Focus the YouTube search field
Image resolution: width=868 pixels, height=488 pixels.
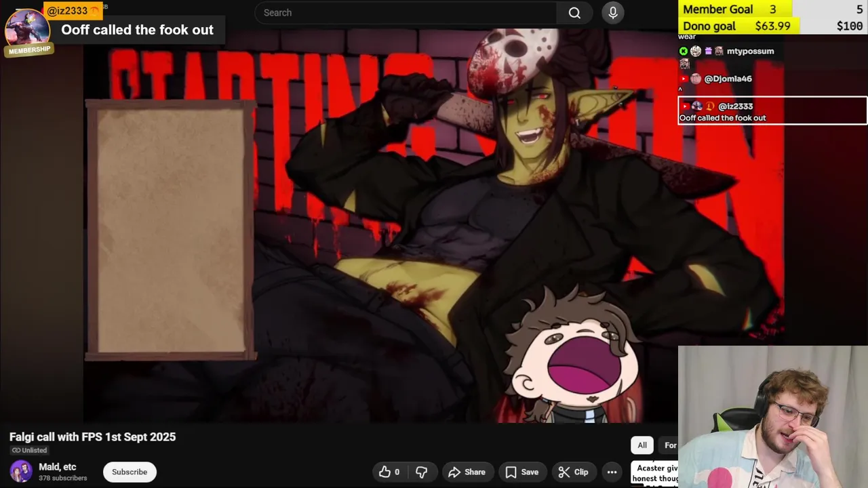coord(406,13)
